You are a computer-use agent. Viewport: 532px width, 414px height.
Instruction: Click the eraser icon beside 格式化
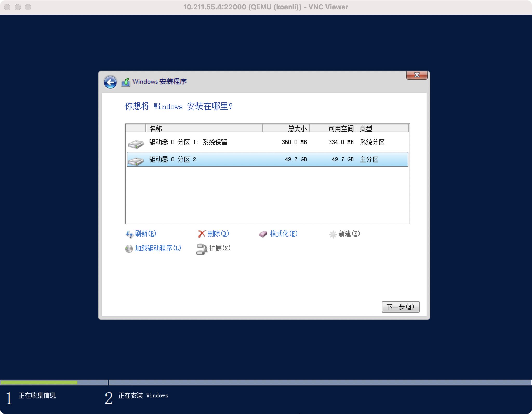(x=263, y=234)
